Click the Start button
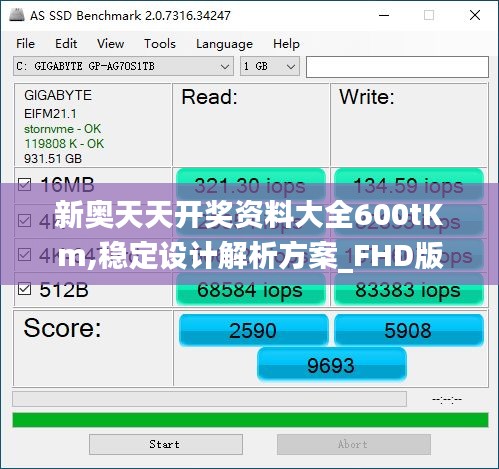 [166, 444]
